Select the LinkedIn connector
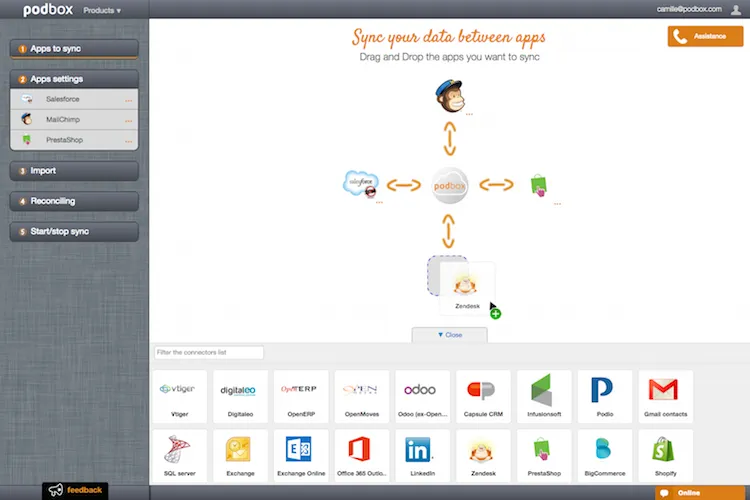The width and height of the screenshot is (750, 500). tap(422, 456)
